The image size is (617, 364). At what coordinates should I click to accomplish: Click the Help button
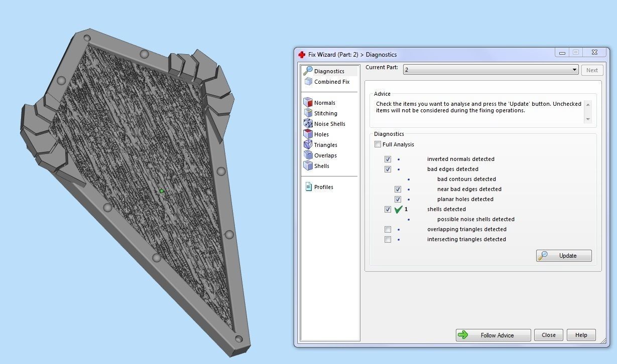pyautogui.click(x=581, y=335)
